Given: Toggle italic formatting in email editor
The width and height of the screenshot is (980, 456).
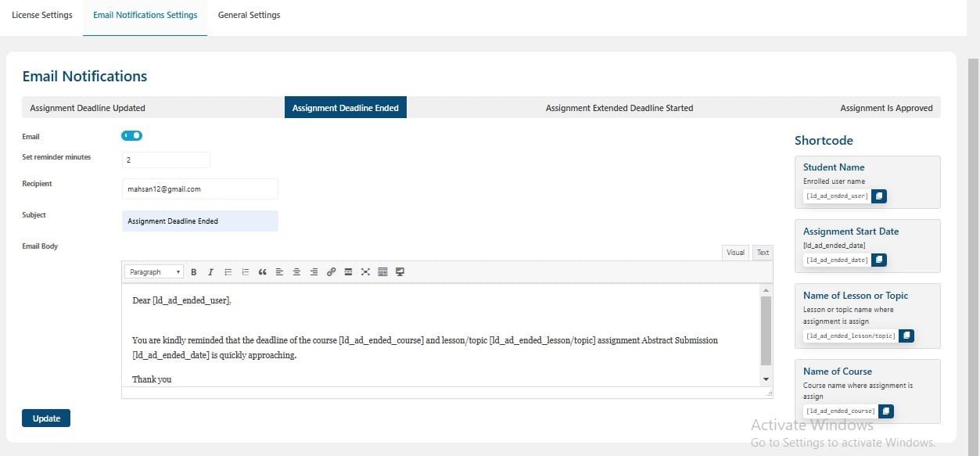Looking at the screenshot, I should 210,272.
